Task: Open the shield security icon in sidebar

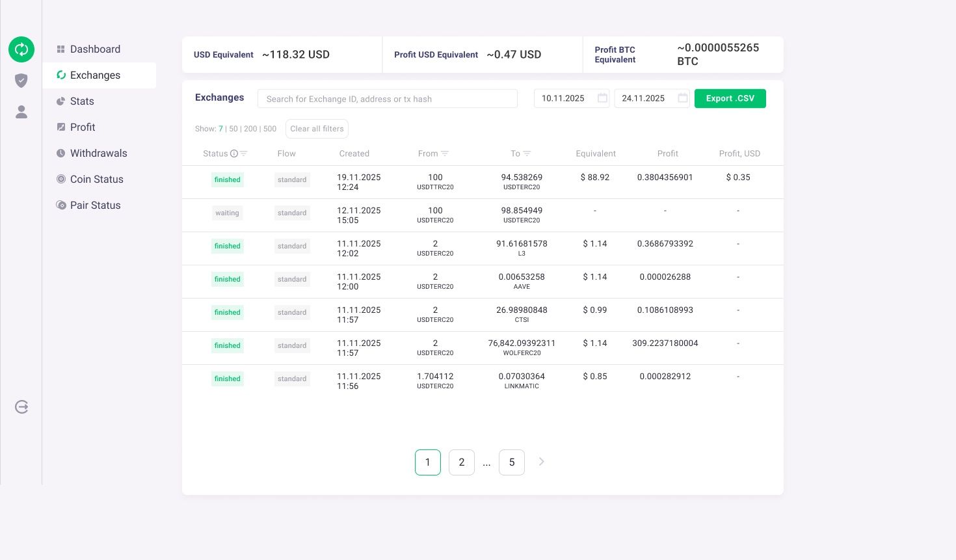Action: pos(21,81)
